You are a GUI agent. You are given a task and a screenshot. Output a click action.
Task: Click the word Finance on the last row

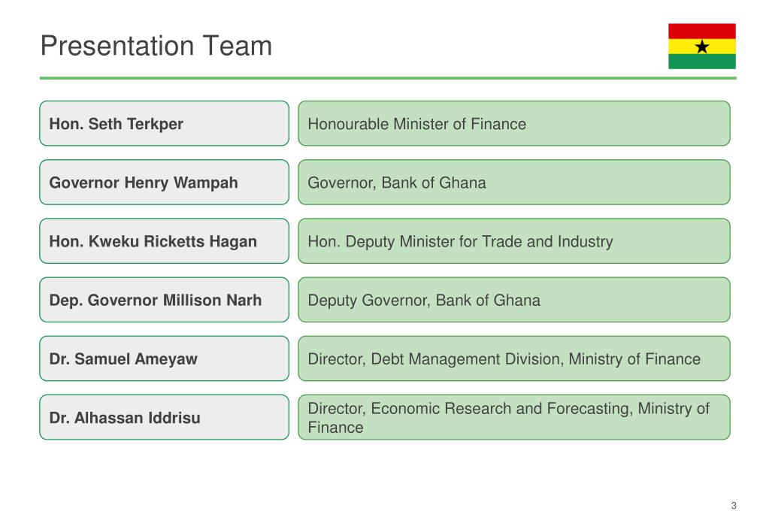pos(335,428)
